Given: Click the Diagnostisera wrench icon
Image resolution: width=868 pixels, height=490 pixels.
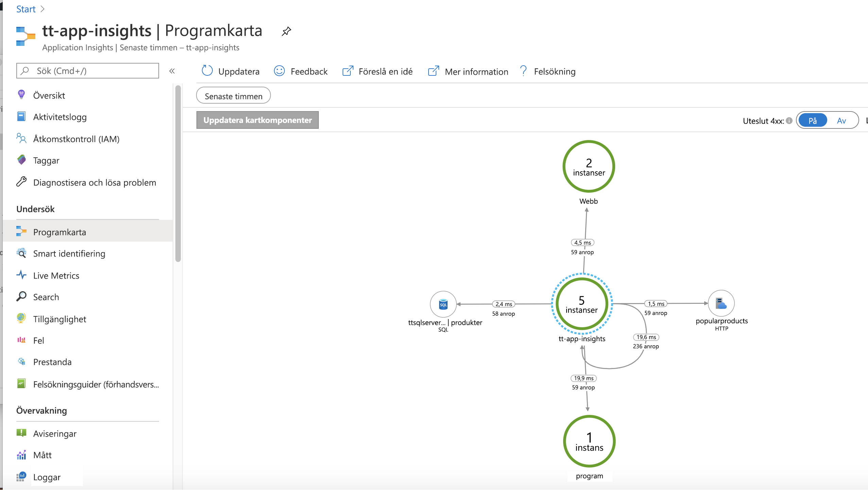Looking at the screenshot, I should (21, 182).
